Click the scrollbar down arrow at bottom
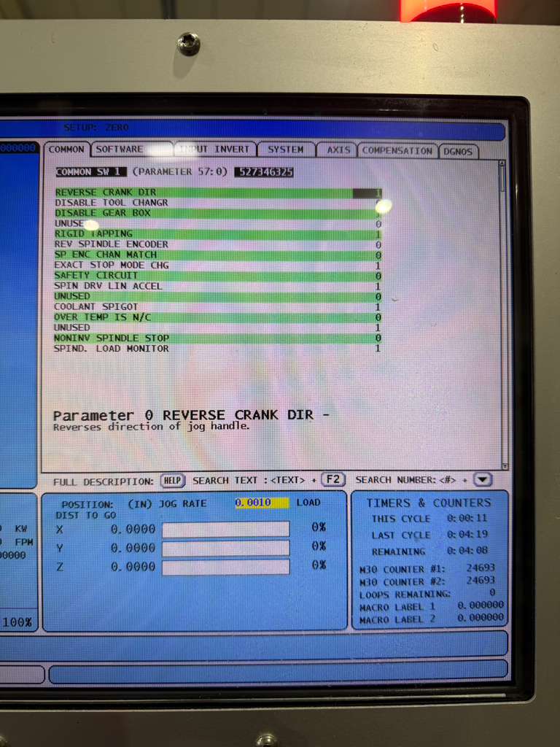The width and height of the screenshot is (560, 747). click(505, 466)
